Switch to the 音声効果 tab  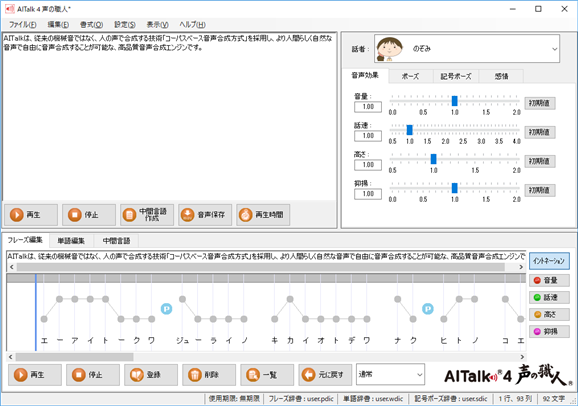click(x=365, y=76)
